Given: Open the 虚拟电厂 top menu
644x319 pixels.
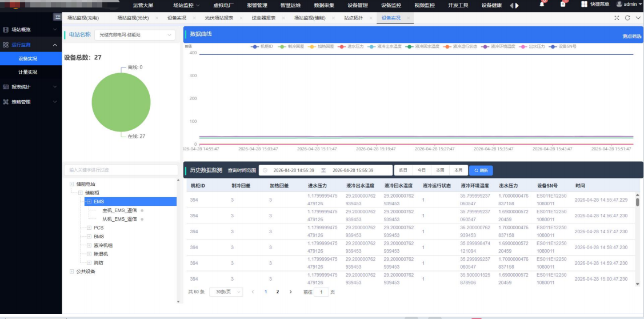Looking at the screenshot, I should pos(223,5).
